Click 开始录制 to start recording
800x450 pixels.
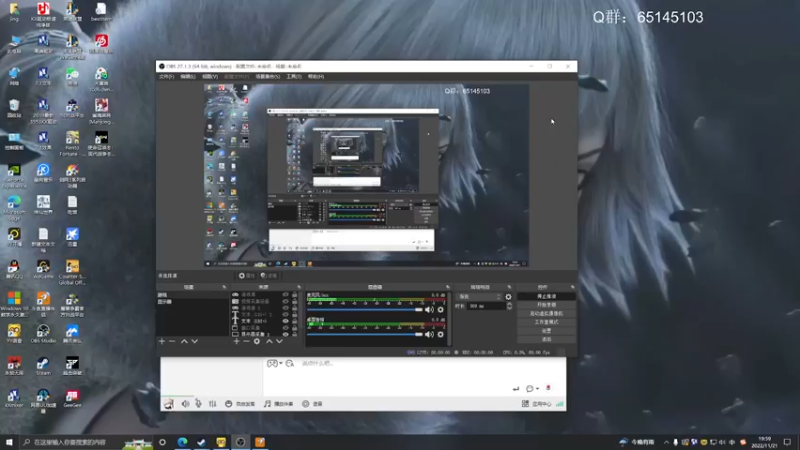coord(546,305)
